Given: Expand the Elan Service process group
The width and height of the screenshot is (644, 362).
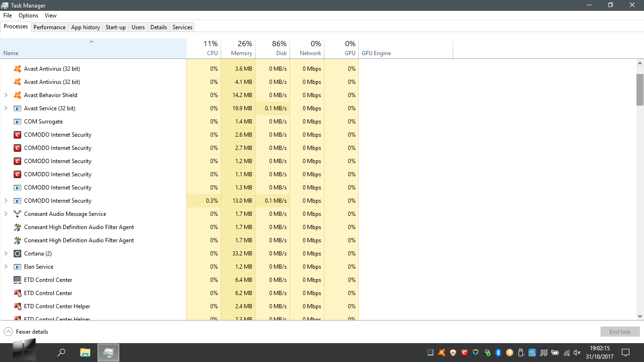Looking at the screenshot, I should pyautogui.click(x=6, y=267).
